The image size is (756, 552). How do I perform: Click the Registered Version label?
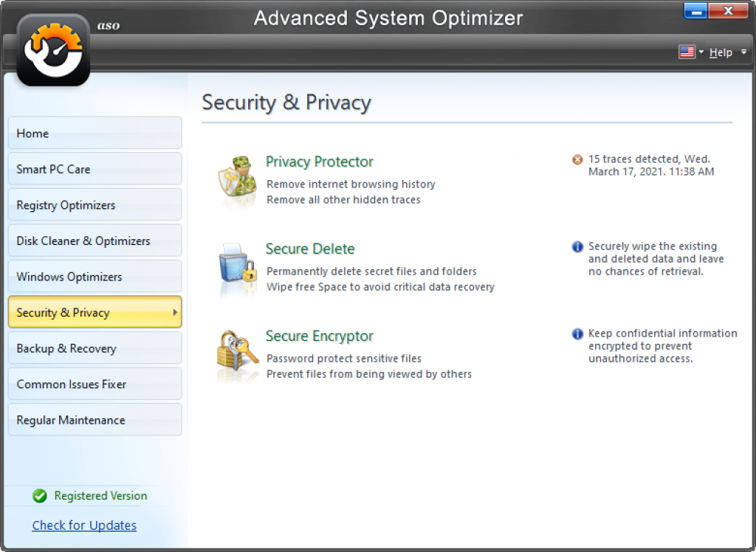[100, 496]
